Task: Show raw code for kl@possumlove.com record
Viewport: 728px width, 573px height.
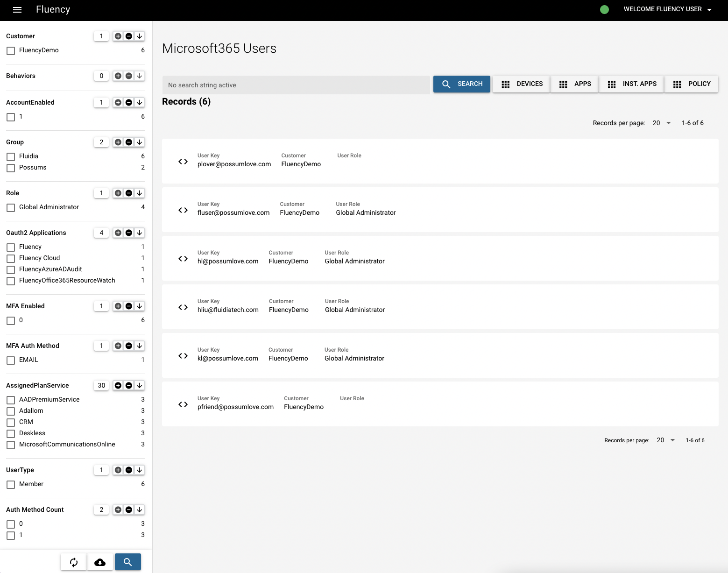Action: point(183,356)
